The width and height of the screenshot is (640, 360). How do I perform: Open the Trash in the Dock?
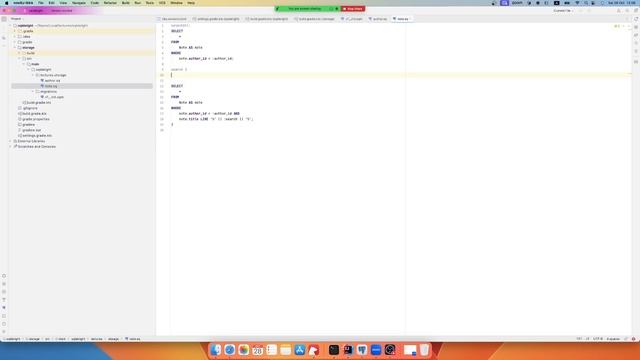pyautogui.click(x=424, y=350)
